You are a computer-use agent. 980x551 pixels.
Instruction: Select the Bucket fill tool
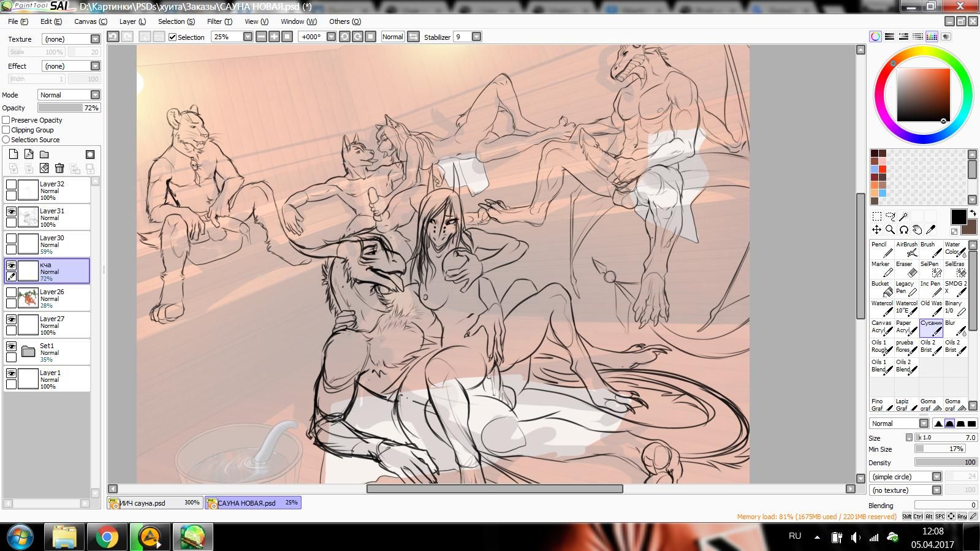pyautogui.click(x=882, y=288)
